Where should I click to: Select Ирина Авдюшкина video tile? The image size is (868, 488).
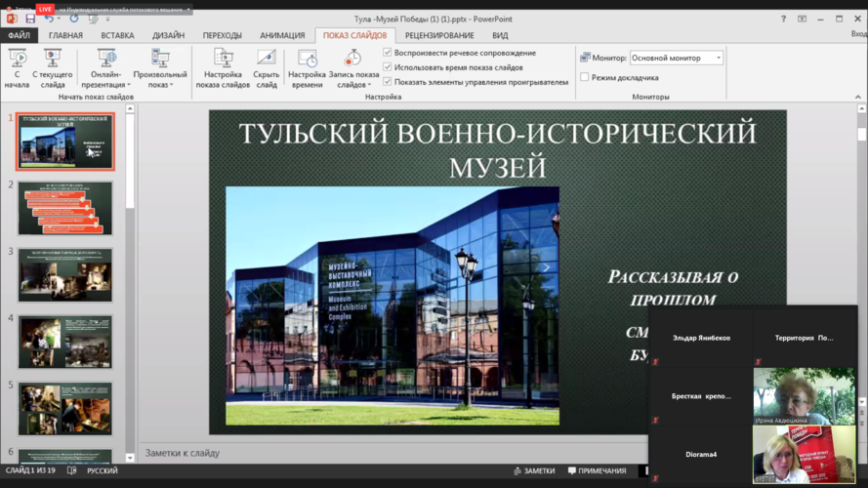point(805,396)
